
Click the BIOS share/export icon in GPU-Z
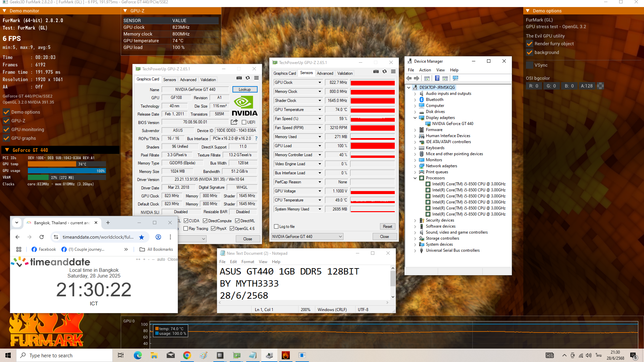point(234,122)
